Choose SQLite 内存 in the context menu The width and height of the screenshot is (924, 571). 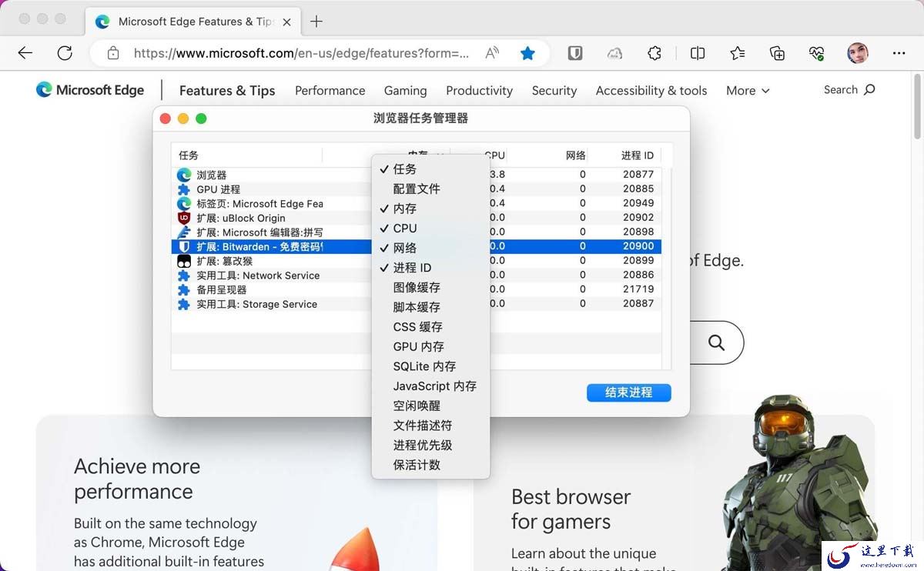pos(430,366)
